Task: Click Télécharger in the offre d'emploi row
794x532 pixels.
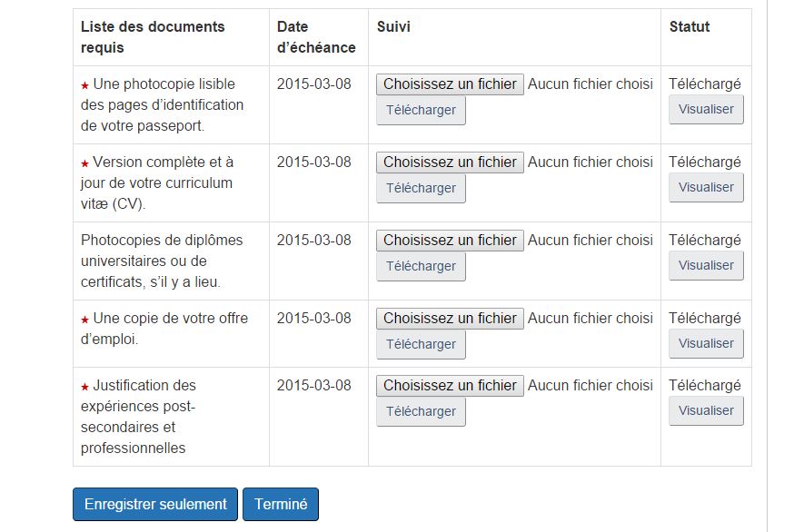Action: click(421, 345)
